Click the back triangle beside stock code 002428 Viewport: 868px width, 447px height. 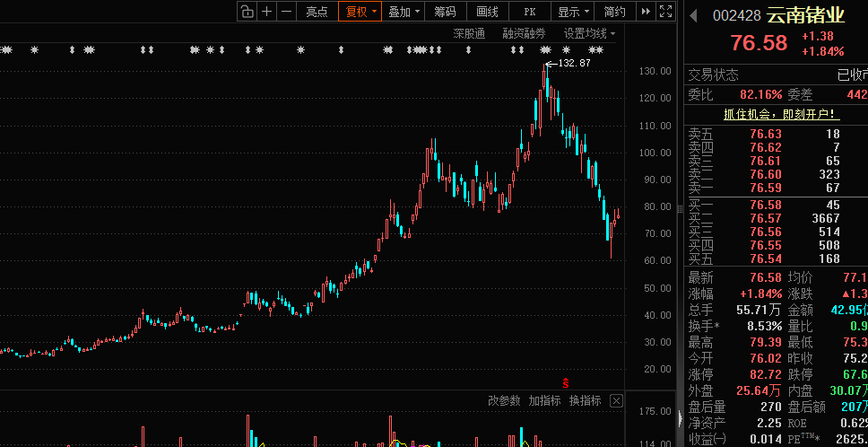pyautogui.click(x=694, y=15)
